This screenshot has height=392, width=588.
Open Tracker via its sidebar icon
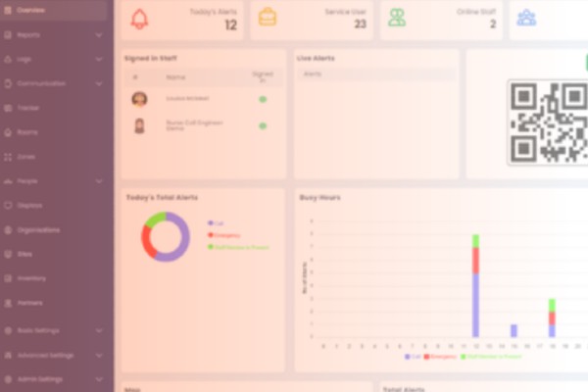click(8, 108)
